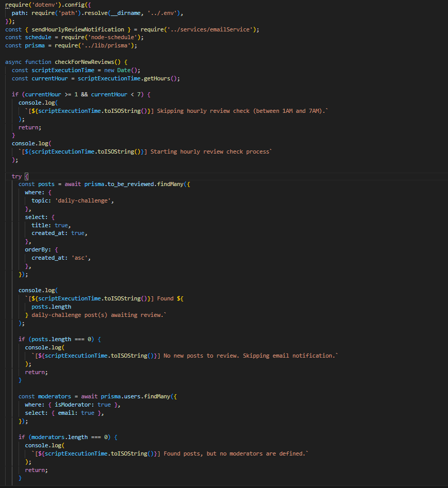Image resolution: width=448 pixels, height=488 pixels.
Task: Click the 'dotenv' string in first line
Action: tap(42, 5)
